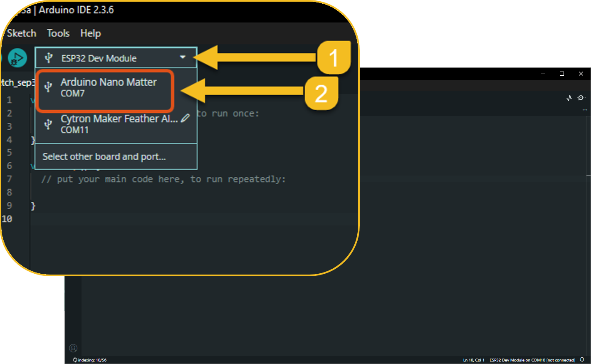Click line number 7 in the gutter

[x=9, y=179]
